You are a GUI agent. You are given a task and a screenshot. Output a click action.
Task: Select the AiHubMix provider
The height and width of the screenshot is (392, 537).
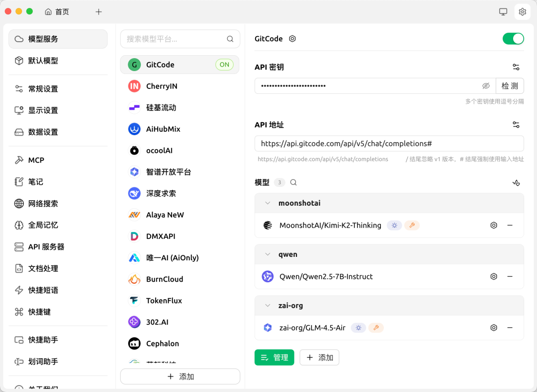[180, 129]
